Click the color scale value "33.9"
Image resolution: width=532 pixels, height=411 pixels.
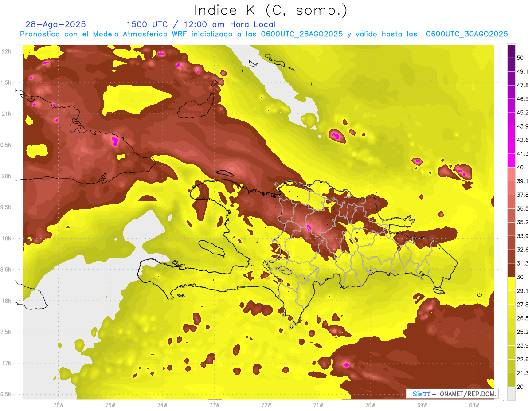point(522,236)
